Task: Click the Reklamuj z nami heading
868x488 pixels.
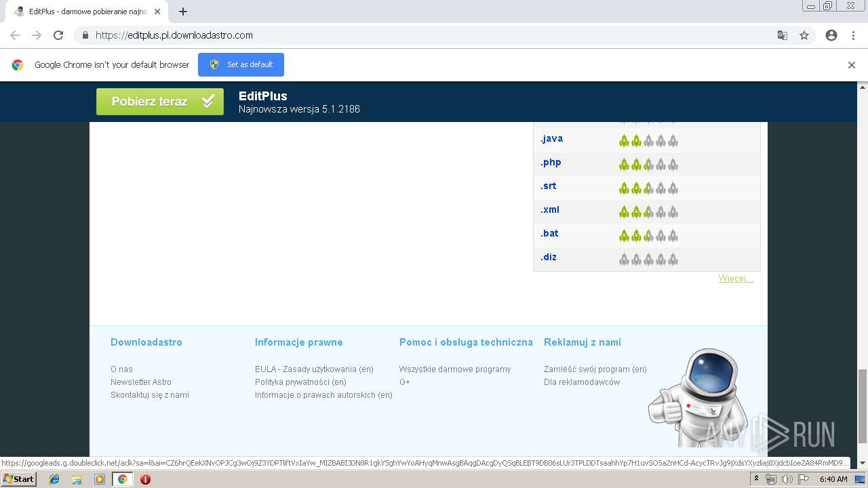Action: tap(583, 342)
